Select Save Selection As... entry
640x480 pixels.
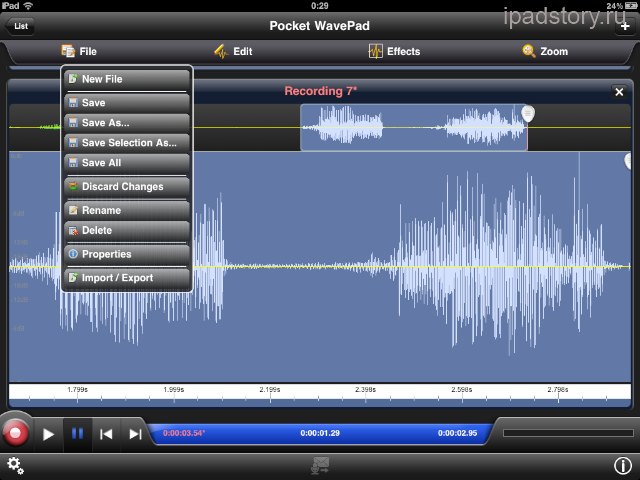tap(127, 143)
